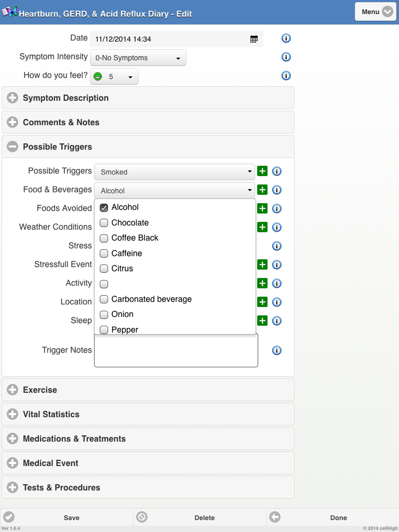Show info for Stress field
The height and width of the screenshot is (532, 399).
(x=277, y=246)
